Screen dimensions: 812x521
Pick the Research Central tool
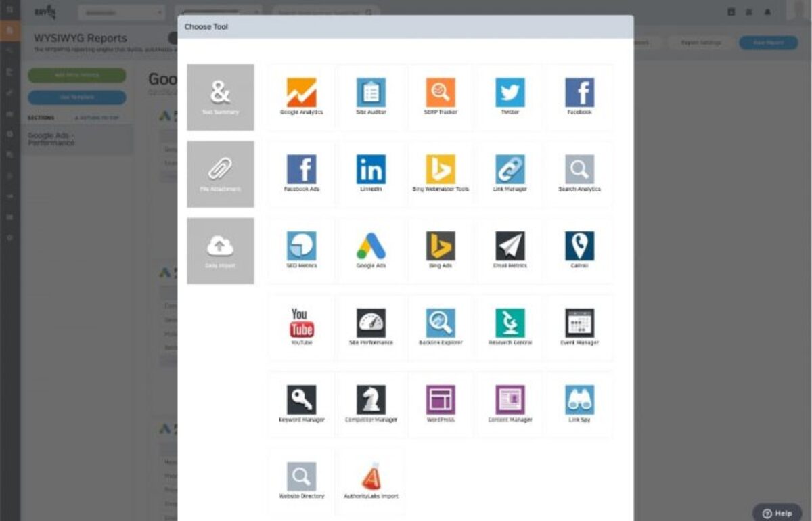click(510, 327)
